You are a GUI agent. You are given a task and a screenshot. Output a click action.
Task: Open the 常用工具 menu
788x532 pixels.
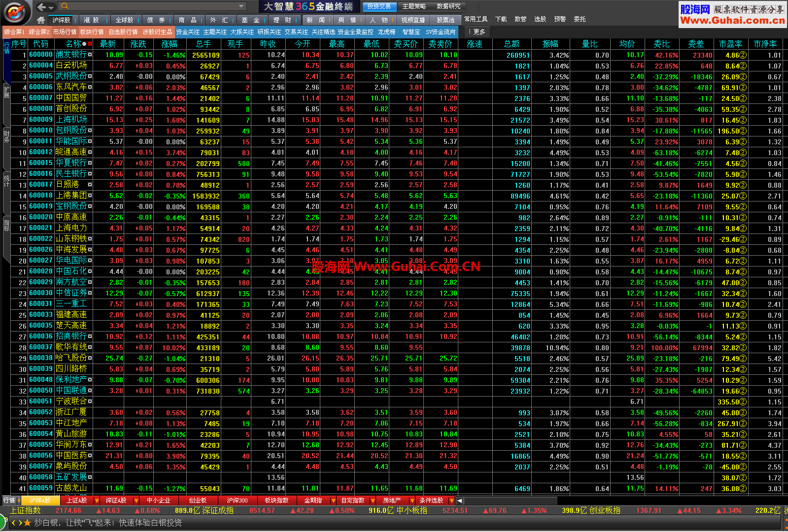476,19
